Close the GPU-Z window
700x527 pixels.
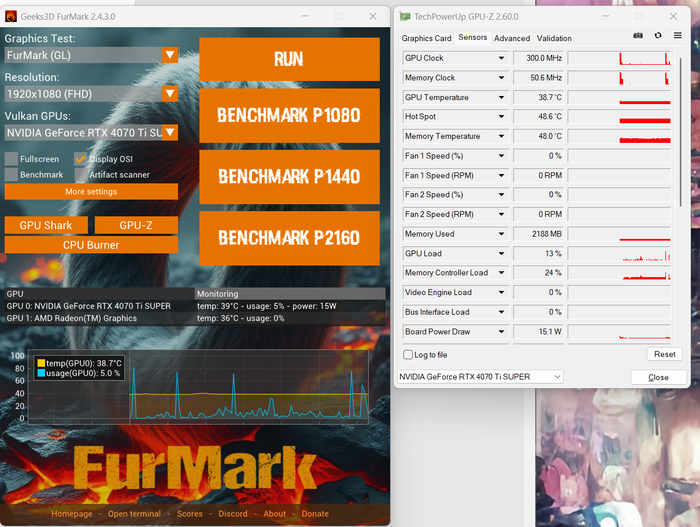coord(673,17)
